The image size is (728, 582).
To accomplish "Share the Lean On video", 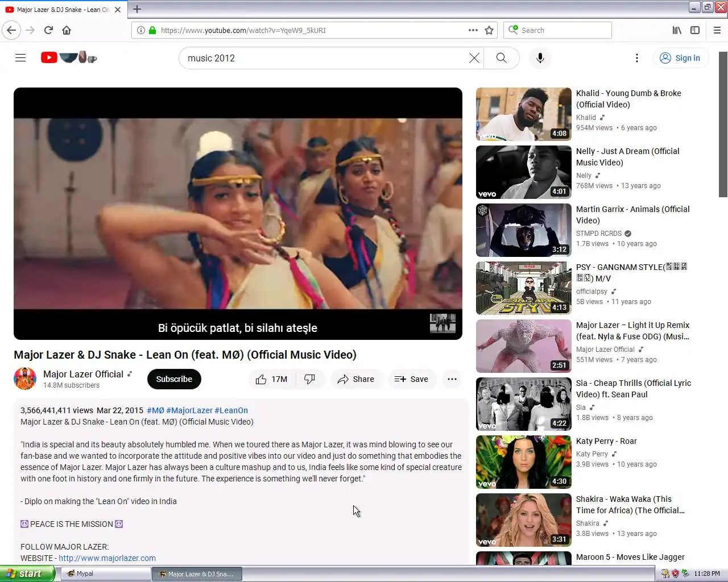I will [x=355, y=379].
